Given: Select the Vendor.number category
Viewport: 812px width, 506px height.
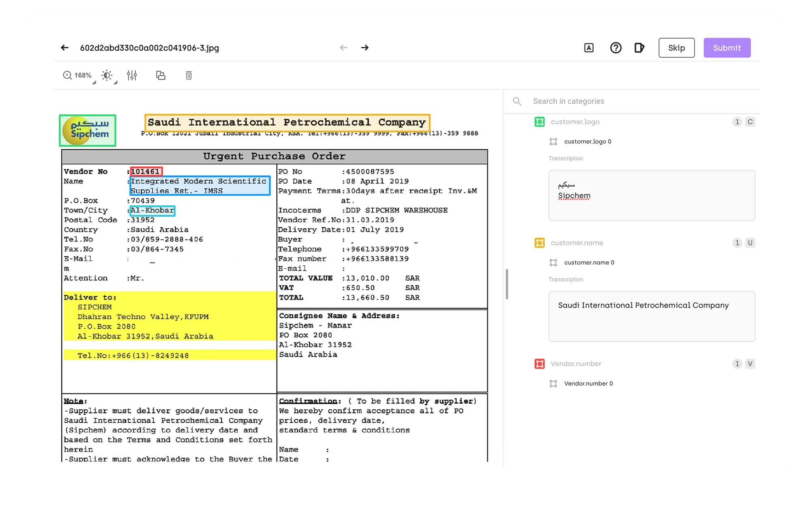Looking at the screenshot, I should (576, 364).
